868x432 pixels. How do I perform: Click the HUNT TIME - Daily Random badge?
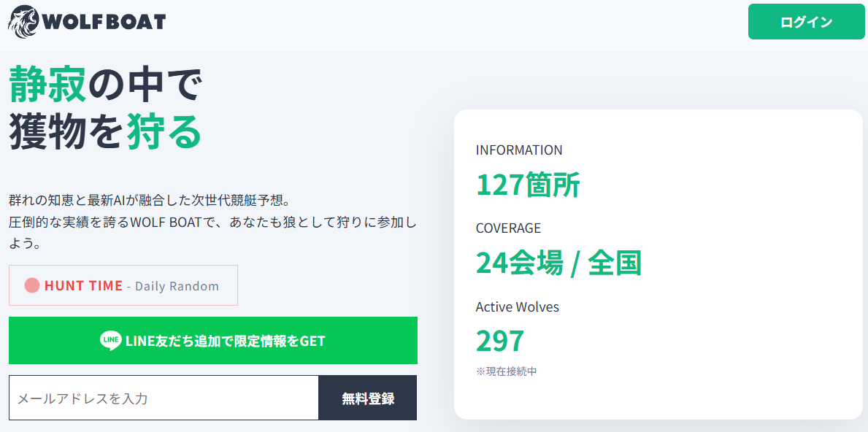tap(123, 285)
